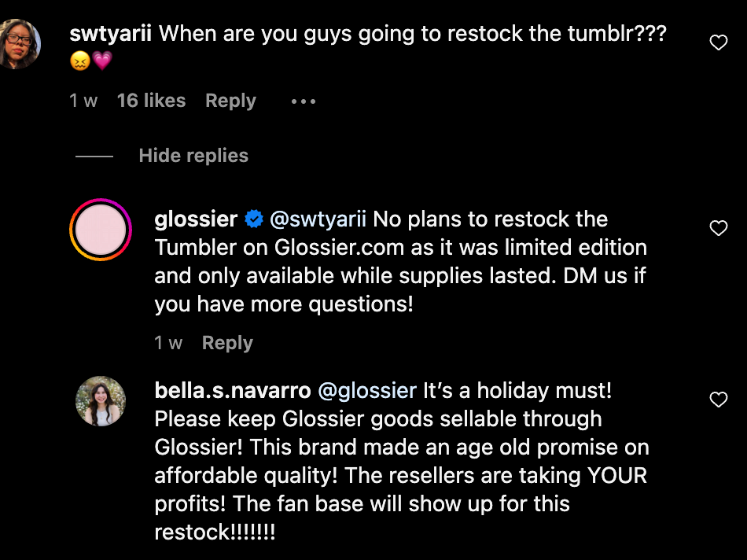This screenshot has width=747, height=560.
Task: Open the swtyarii username link
Action: (112, 33)
